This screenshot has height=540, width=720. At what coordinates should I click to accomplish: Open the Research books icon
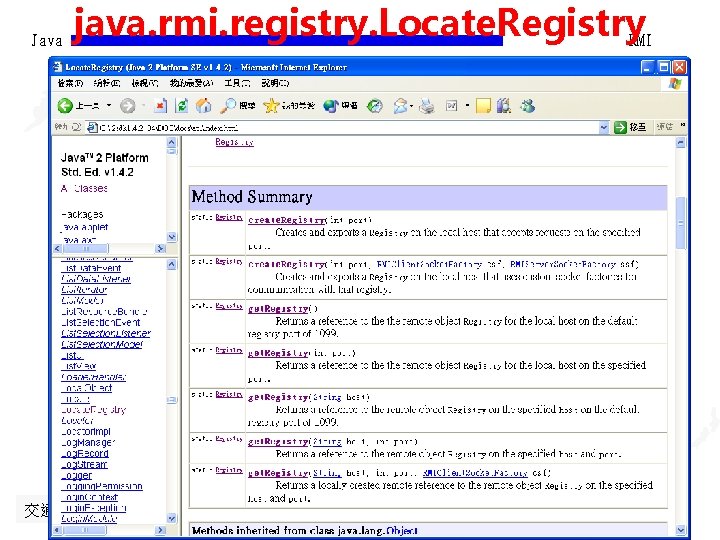[x=504, y=106]
